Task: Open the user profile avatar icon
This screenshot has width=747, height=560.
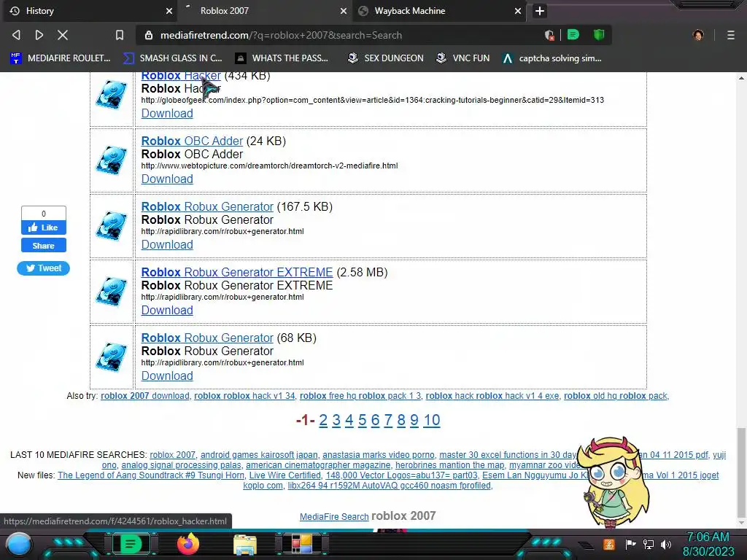Action: click(x=698, y=35)
